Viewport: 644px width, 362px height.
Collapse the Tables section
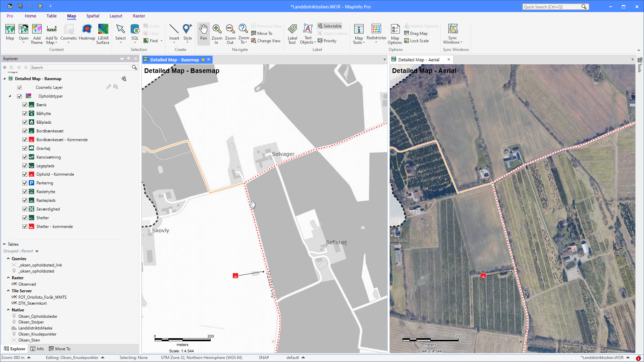[x=4, y=244]
